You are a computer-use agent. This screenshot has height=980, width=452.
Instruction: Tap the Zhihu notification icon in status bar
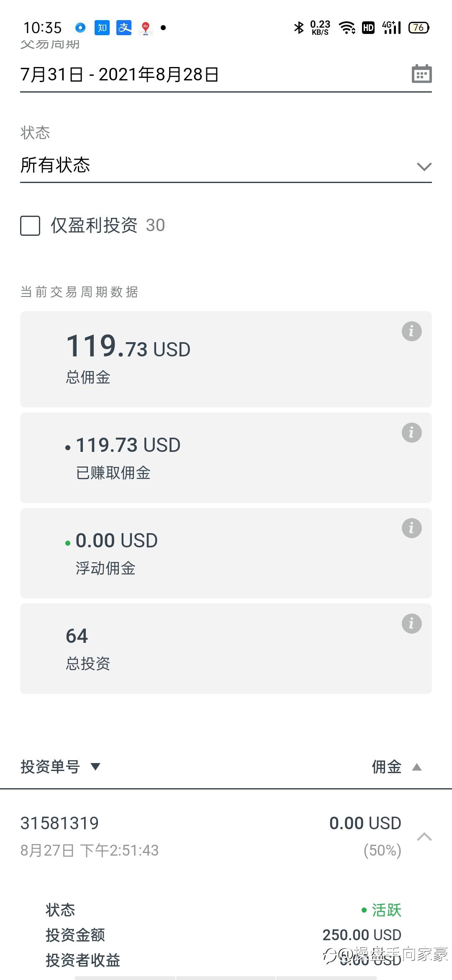tap(102, 28)
